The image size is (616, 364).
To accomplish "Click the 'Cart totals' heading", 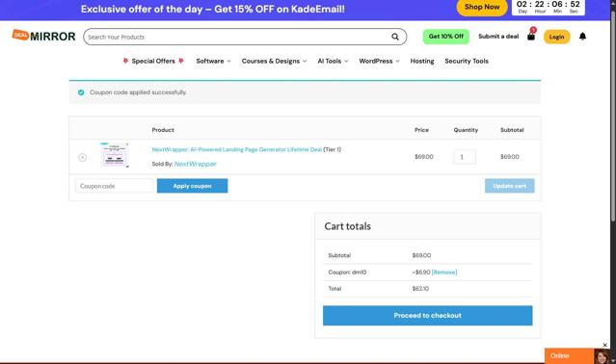I will click(347, 226).
